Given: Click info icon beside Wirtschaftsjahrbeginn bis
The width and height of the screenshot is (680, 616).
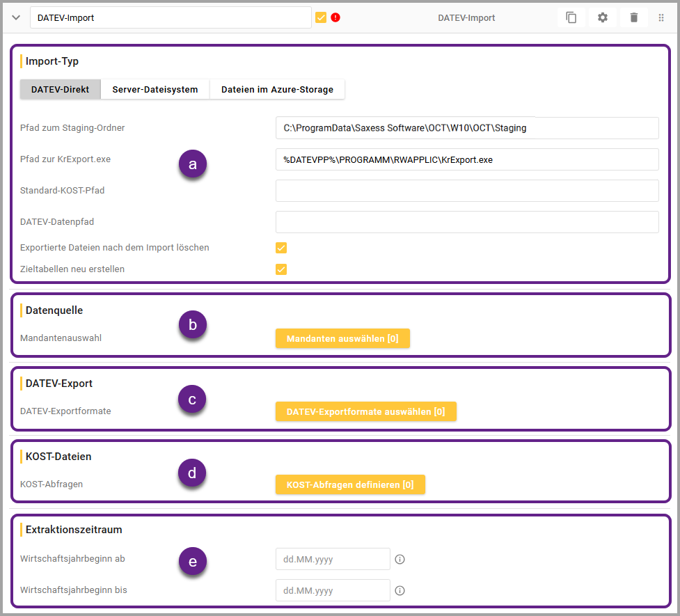Looking at the screenshot, I should tap(400, 590).
